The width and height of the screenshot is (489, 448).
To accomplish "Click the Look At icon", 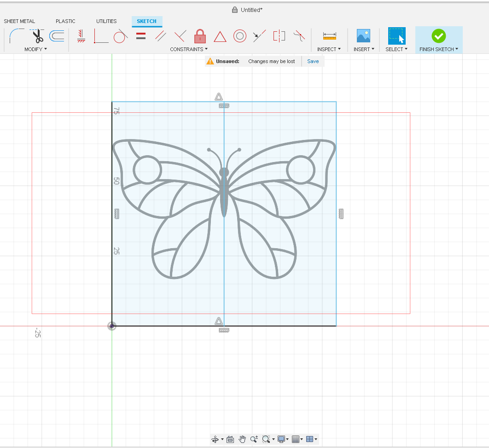I will tap(230, 439).
